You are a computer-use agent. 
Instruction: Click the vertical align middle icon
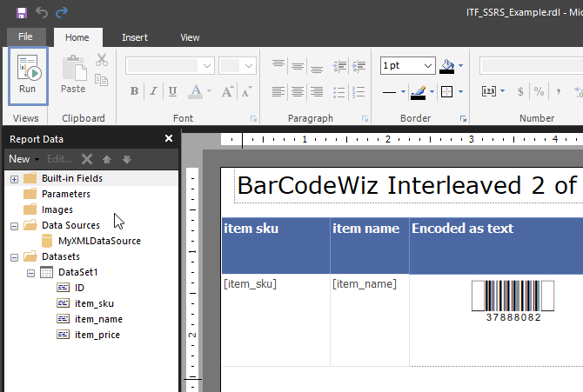pyautogui.click(x=298, y=67)
